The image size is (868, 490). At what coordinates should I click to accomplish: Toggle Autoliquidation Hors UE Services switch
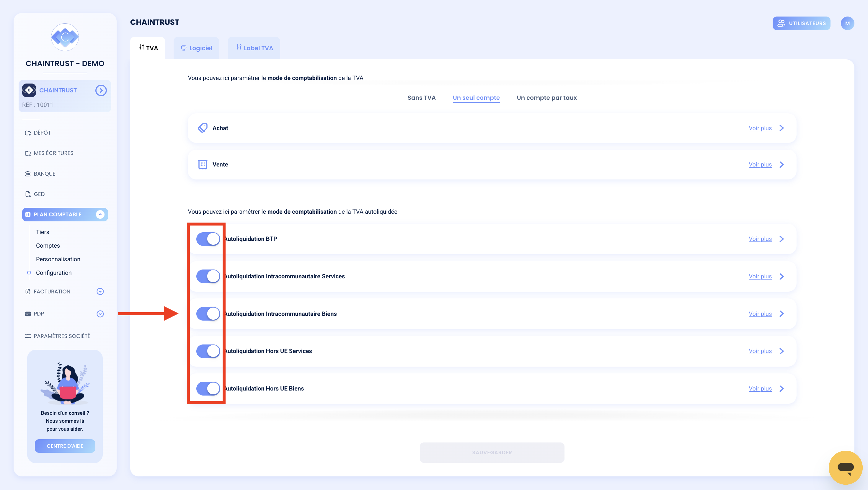[208, 351]
